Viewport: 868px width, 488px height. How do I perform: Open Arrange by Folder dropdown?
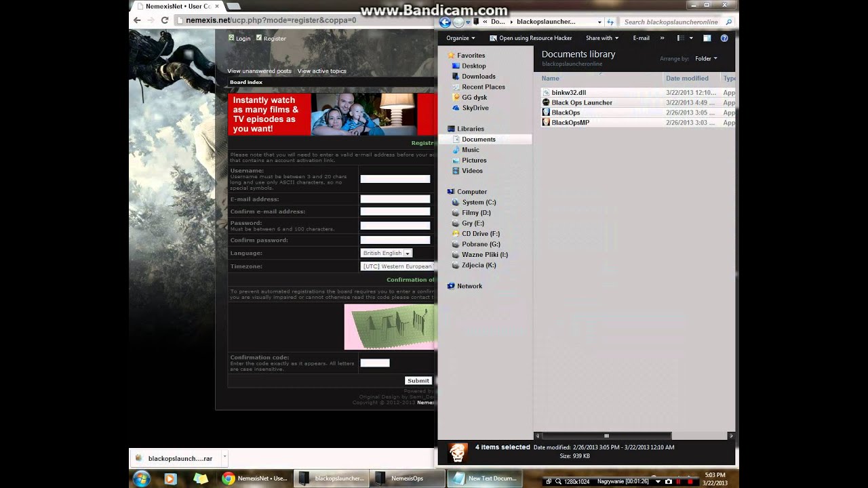[706, 59]
